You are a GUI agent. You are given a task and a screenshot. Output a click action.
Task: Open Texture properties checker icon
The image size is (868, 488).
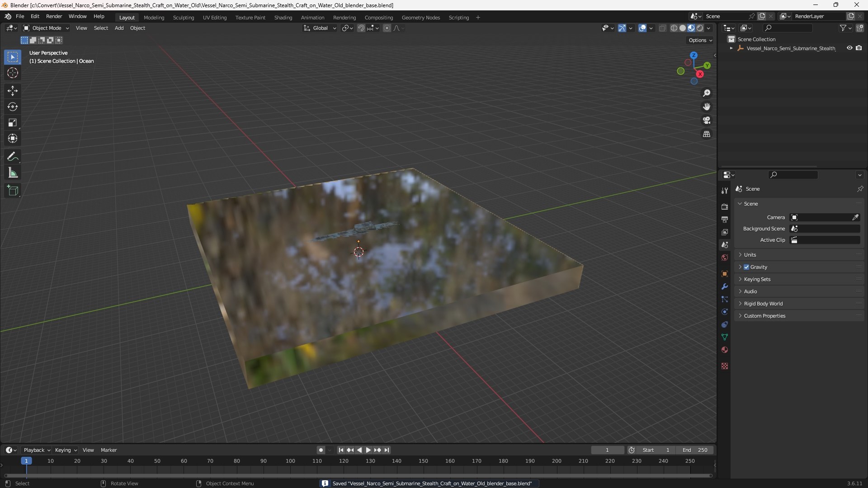click(x=725, y=366)
